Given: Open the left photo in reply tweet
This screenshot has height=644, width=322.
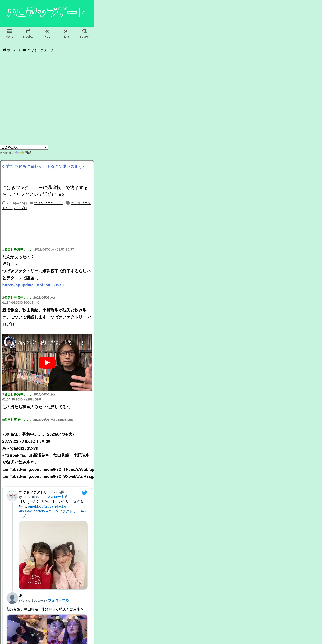Looking at the screenshot, I should pyautogui.click(x=27, y=629).
